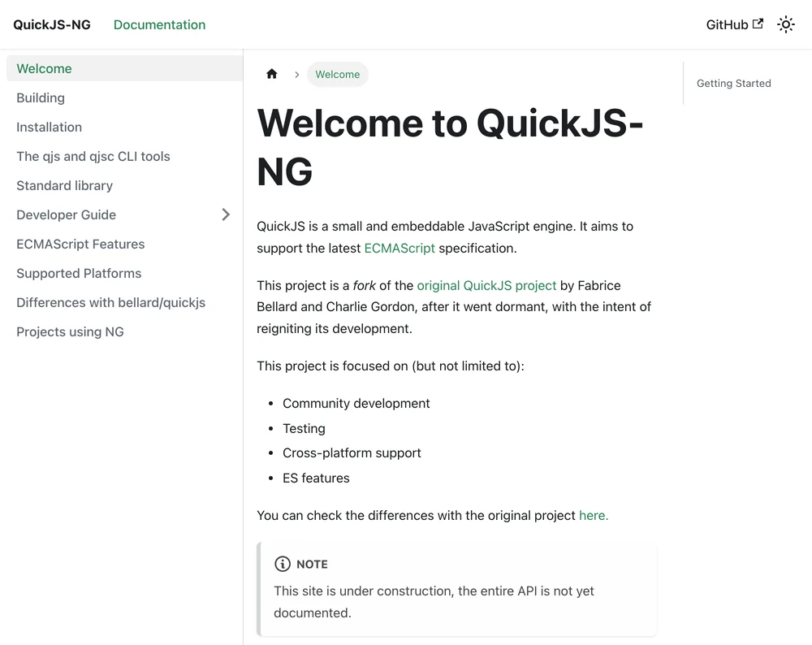
Task: Open the Supported Platforms sidebar page
Action: [124, 273]
